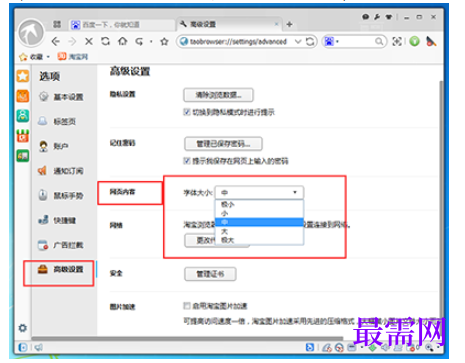Click the 清除浏览数据 button
Screen dimensions: 465x363
pyautogui.click(x=218, y=95)
